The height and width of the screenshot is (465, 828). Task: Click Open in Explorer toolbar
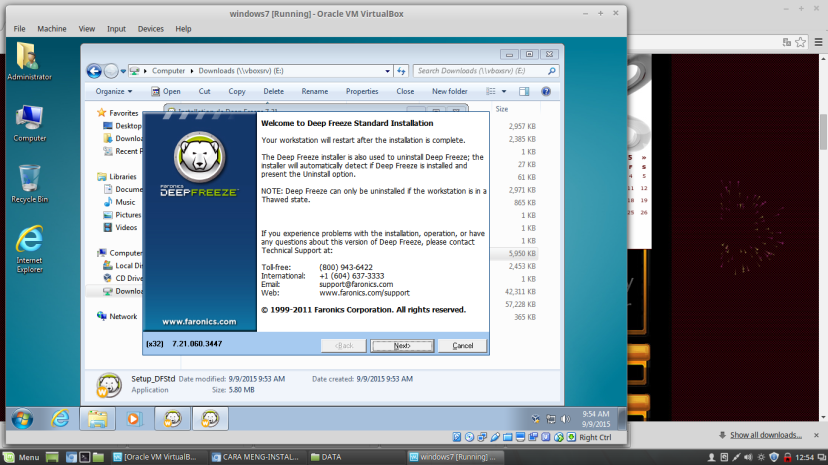166,91
